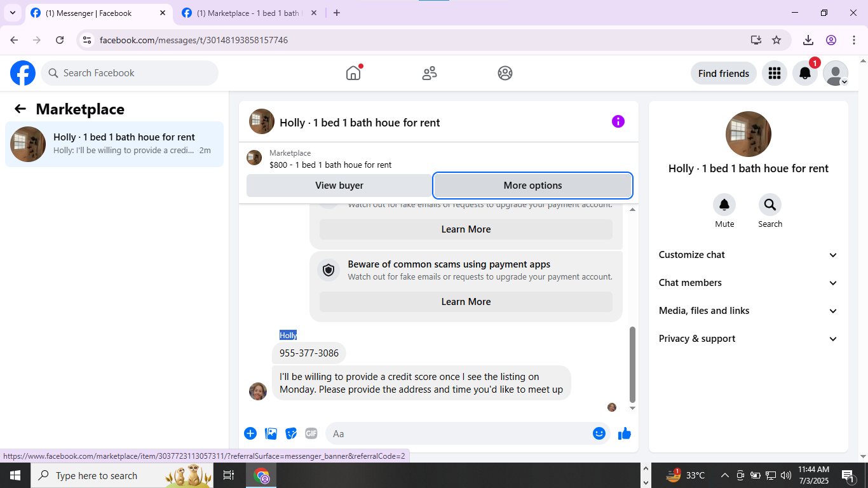Open Chrome tab search dropdown
This screenshot has width=868, height=488.
pos(13,13)
